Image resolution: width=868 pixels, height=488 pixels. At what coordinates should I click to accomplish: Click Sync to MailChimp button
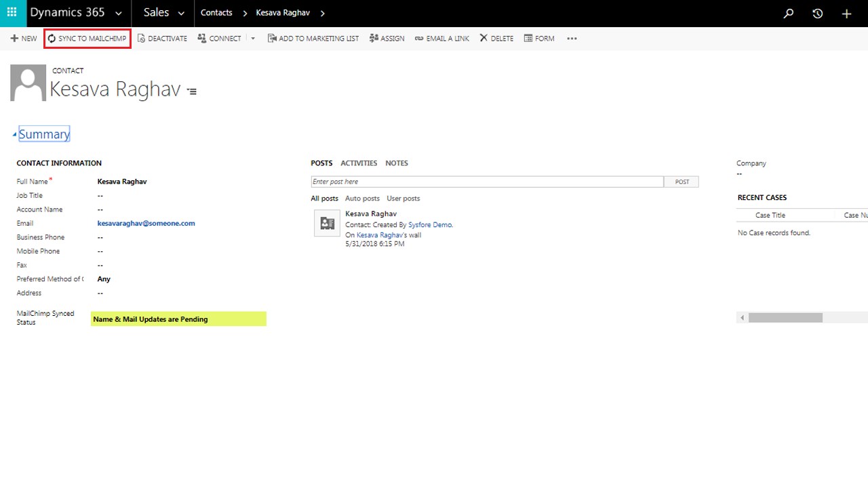(x=87, y=39)
